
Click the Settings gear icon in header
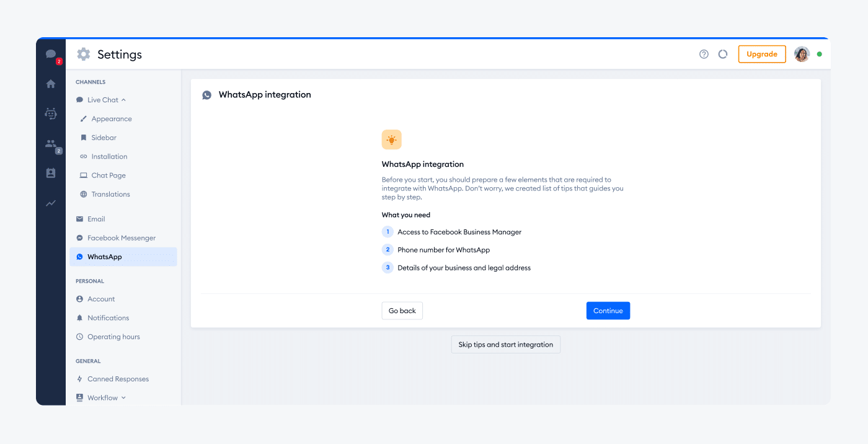click(83, 55)
